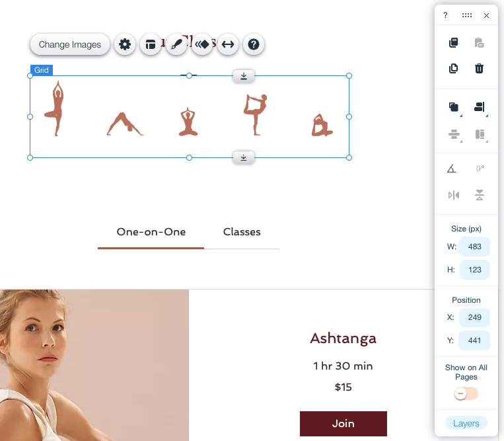Screen dimensions: 504x441
Task: Click the width W input field
Action: [x=474, y=247]
